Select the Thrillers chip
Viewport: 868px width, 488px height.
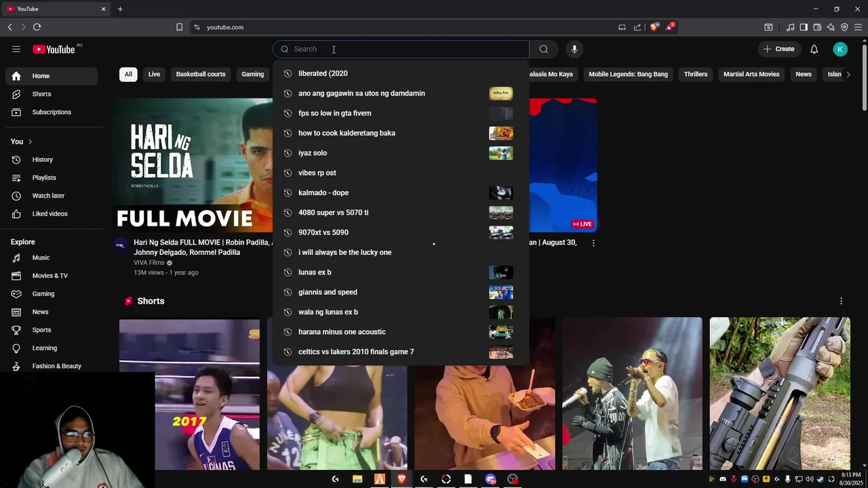tap(696, 74)
